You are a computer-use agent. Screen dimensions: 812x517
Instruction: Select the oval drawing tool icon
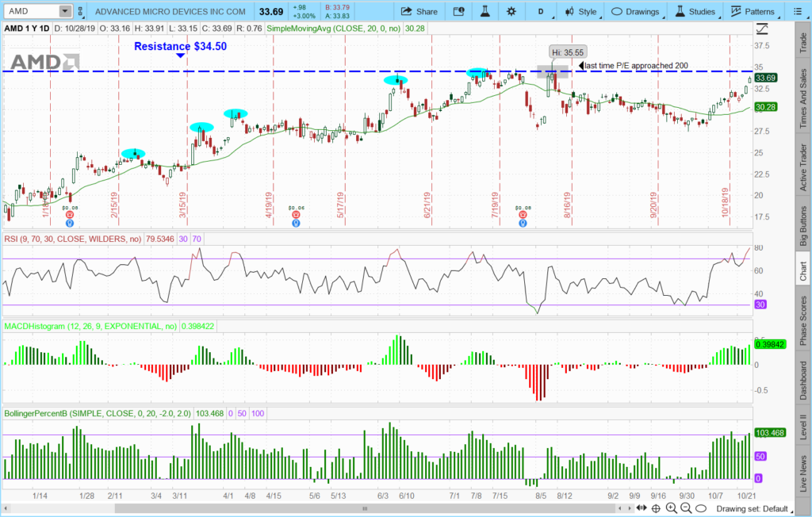[702, 508]
